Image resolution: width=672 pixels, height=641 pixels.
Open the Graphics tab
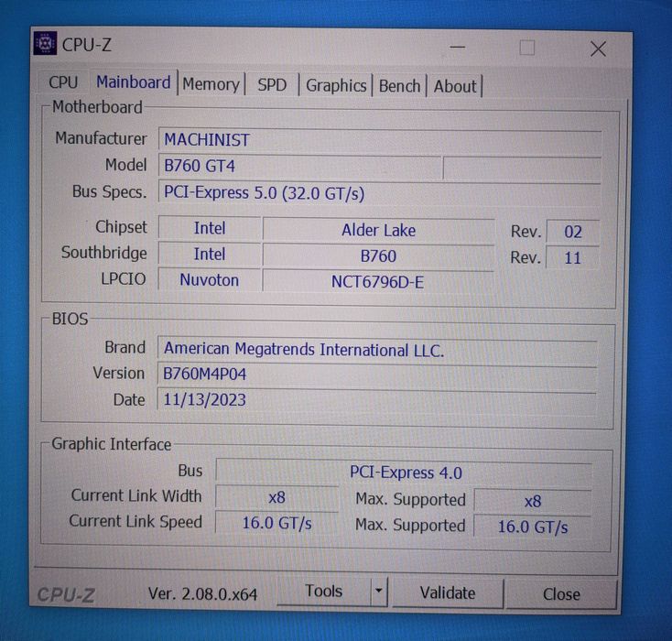point(336,85)
